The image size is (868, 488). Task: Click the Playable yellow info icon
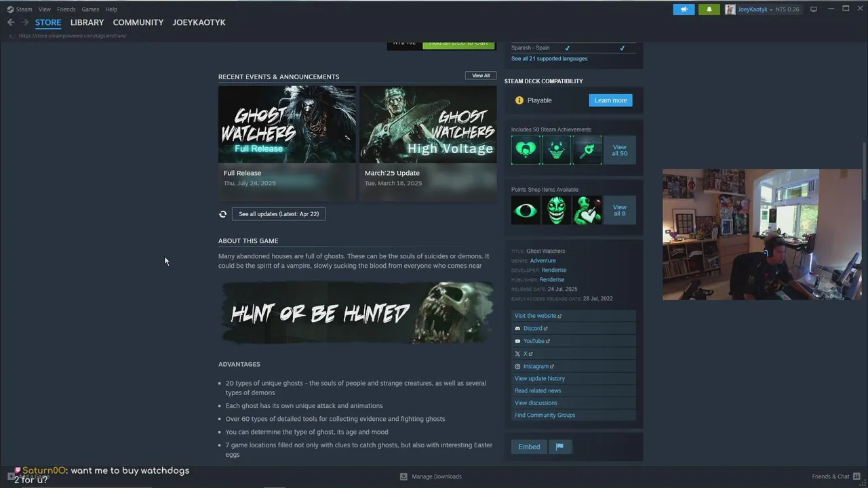coord(519,100)
